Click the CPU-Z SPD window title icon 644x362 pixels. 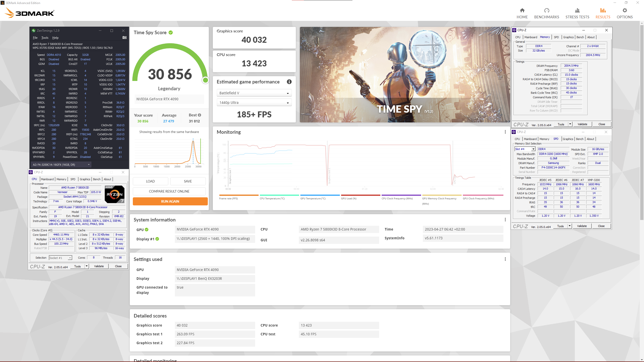(x=514, y=132)
